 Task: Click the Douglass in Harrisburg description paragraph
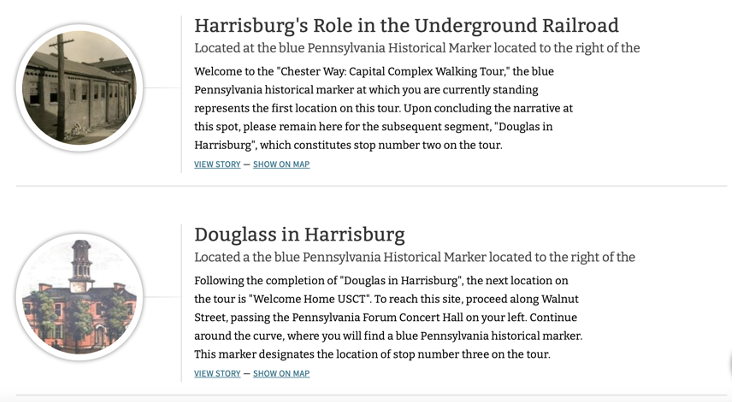[x=387, y=317]
